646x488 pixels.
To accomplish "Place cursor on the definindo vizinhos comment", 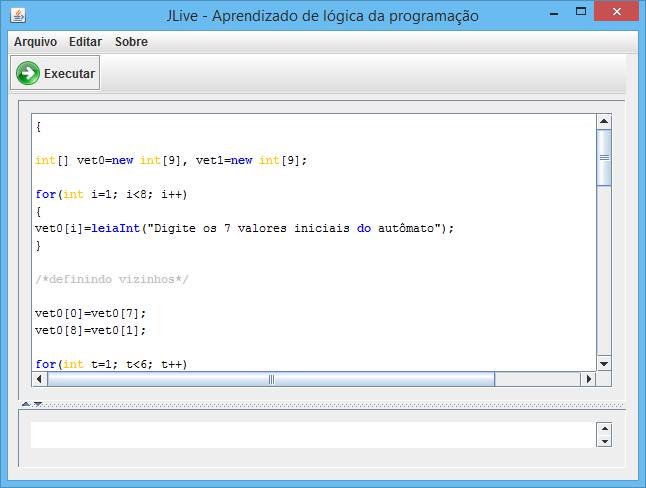I will click(110, 280).
